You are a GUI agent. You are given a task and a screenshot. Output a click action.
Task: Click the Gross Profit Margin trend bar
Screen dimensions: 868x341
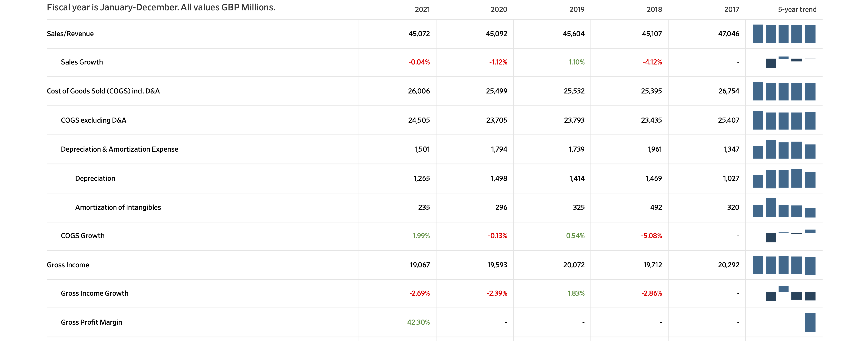coord(810,322)
